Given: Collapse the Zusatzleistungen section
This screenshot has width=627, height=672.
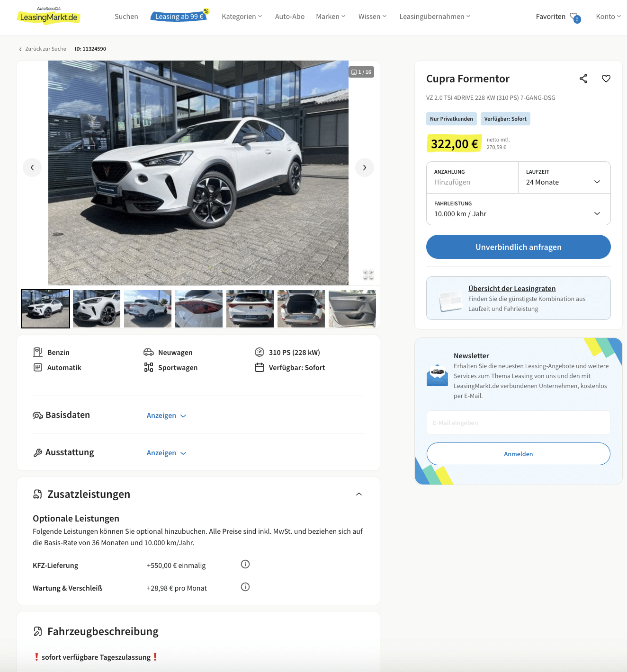Looking at the screenshot, I should (x=359, y=494).
